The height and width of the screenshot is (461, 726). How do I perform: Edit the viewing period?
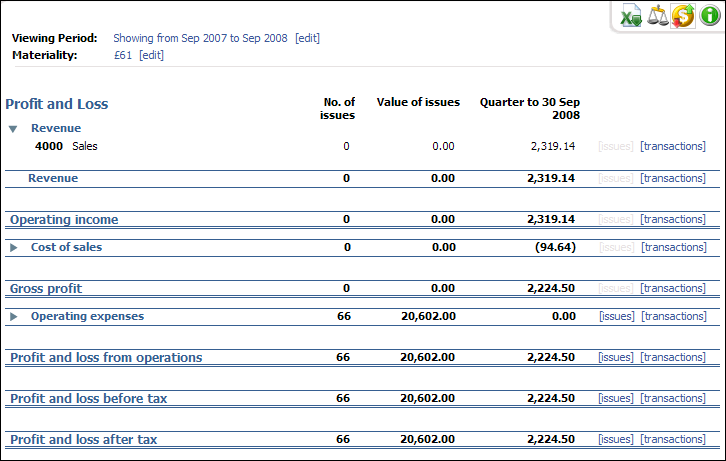307,38
